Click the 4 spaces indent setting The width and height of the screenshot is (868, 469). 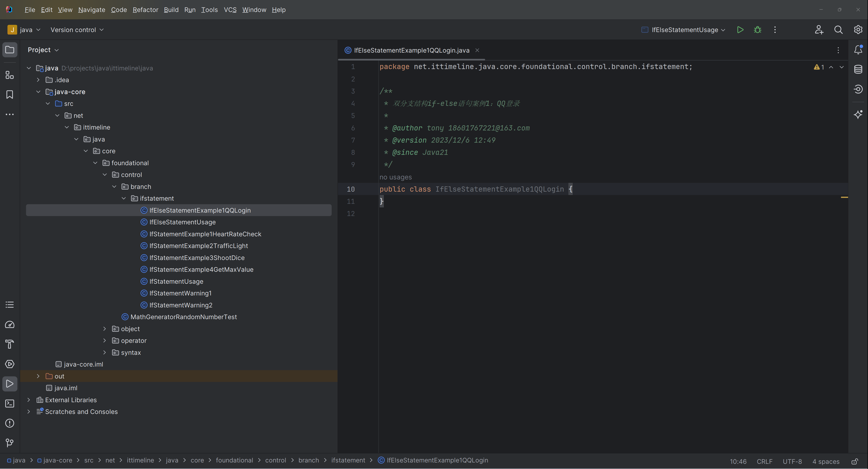[826, 462]
